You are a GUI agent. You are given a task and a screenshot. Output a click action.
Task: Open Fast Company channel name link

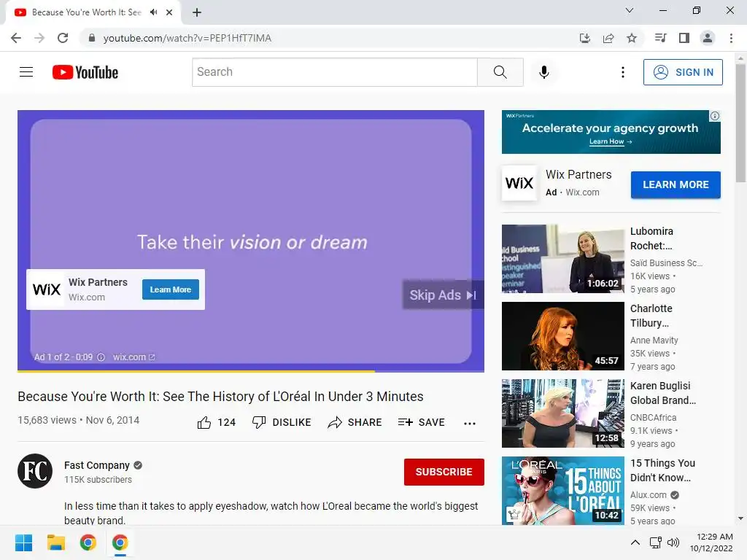coord(97,465)
